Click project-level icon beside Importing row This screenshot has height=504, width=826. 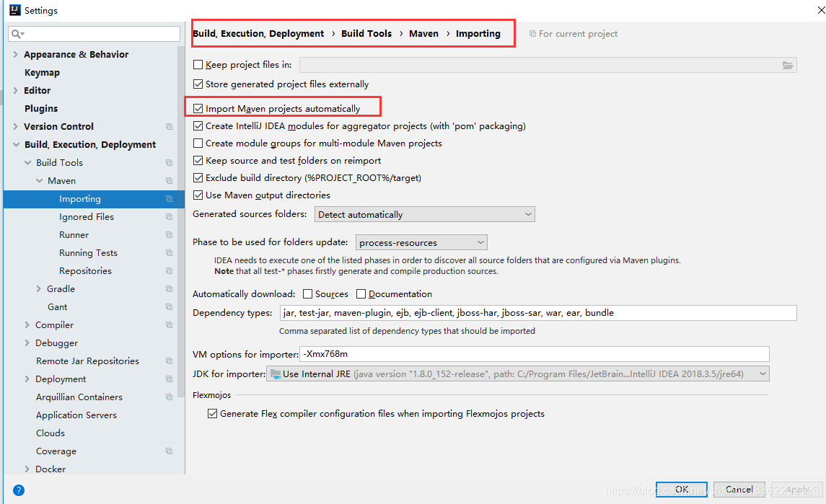(169, 198)
